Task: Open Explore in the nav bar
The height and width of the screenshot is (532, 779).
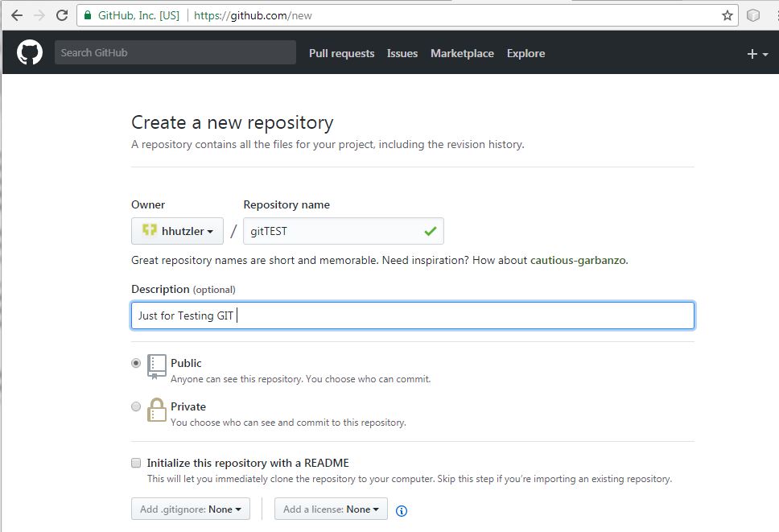Action: coord(526,53)
